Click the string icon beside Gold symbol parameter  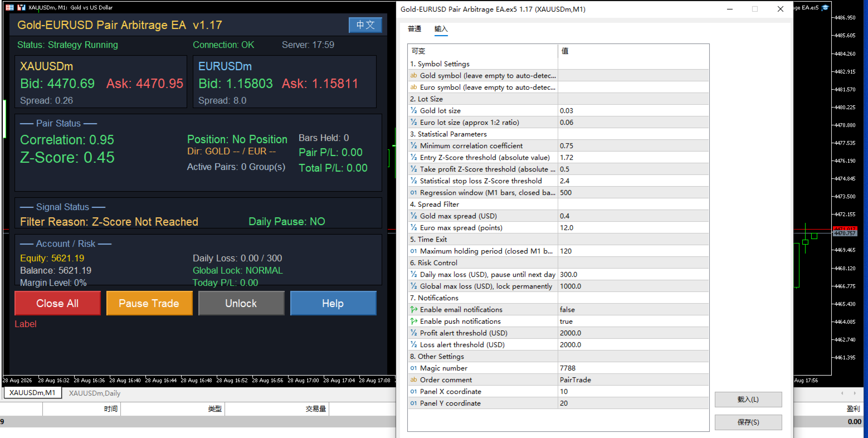click(x=413, y=75)
